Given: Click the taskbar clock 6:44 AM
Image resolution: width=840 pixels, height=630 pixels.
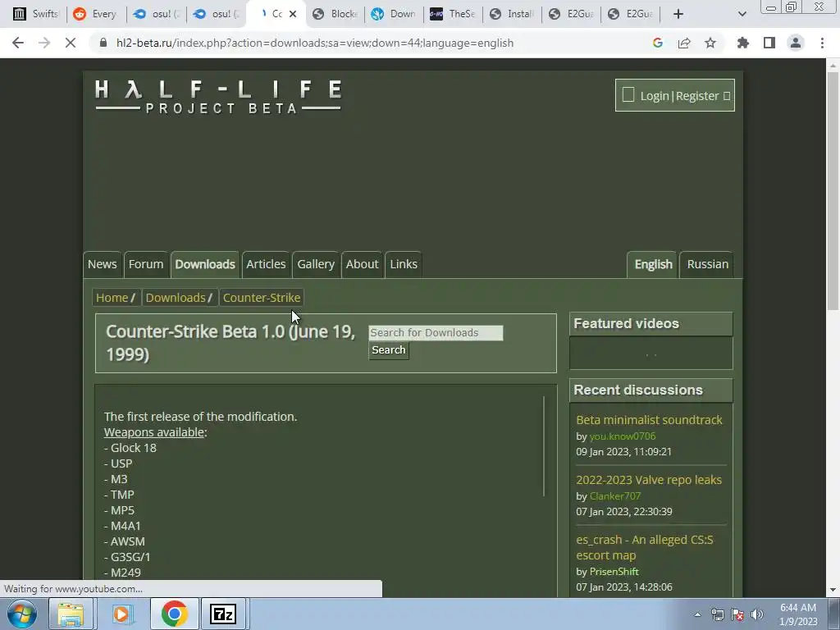Looking at the screenshot, I should pyautogui.click(x=798, y=614).
